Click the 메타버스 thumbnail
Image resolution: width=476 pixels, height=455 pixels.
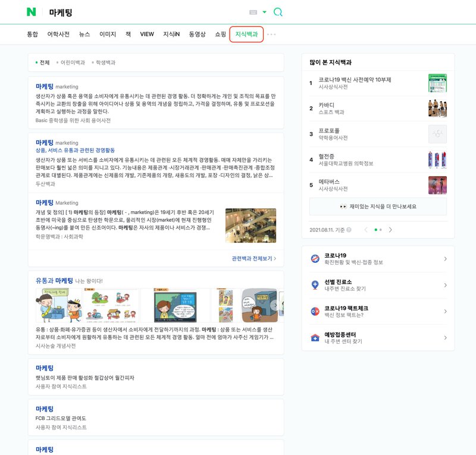point(437,185)
